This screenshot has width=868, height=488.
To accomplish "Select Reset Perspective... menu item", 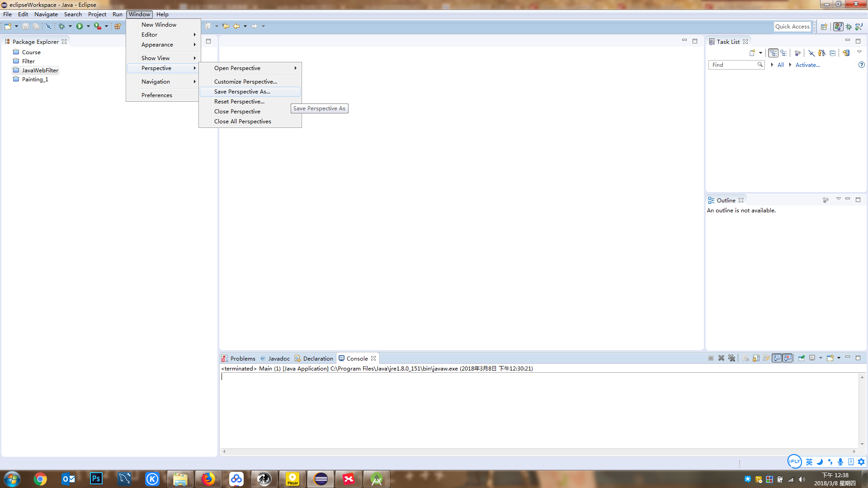I will click(250, 101).
